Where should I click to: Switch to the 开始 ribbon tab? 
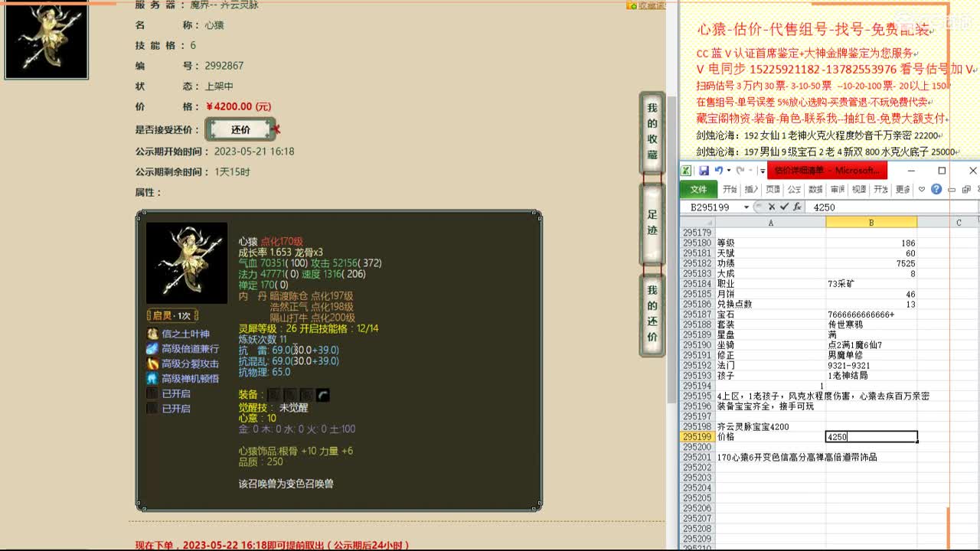(x=732, y=189)
